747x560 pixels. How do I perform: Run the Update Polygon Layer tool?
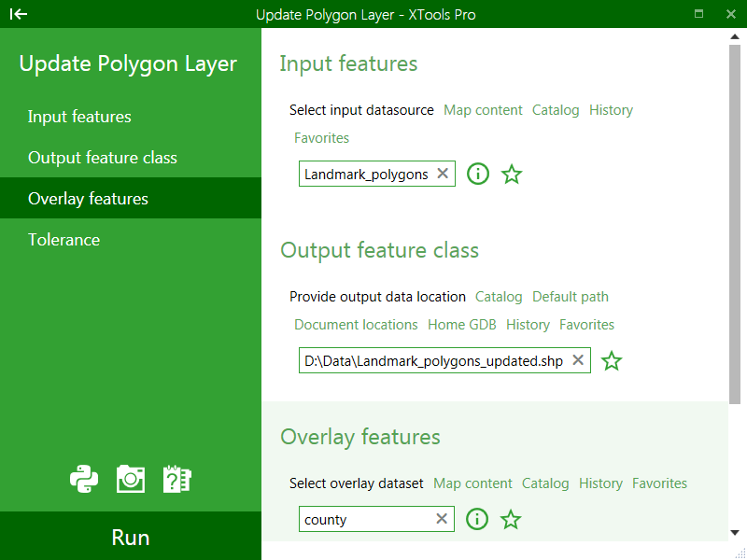131,537
